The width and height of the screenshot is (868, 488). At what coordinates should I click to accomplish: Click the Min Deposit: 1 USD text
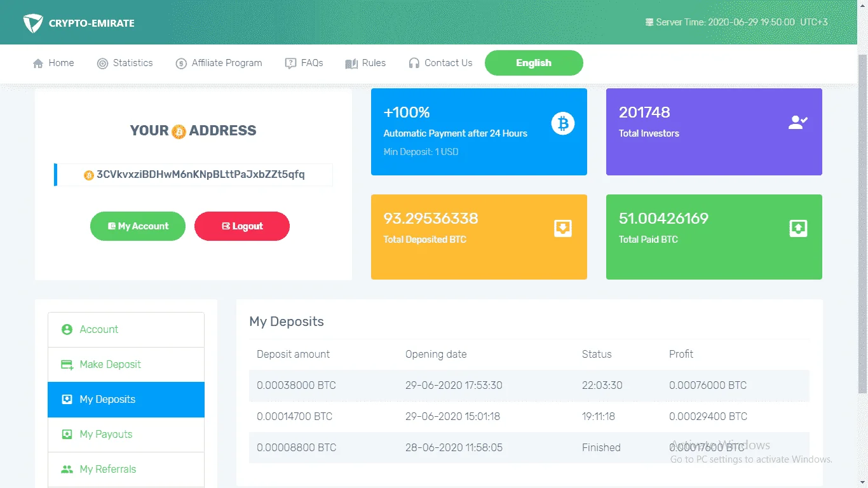[421, 152]
